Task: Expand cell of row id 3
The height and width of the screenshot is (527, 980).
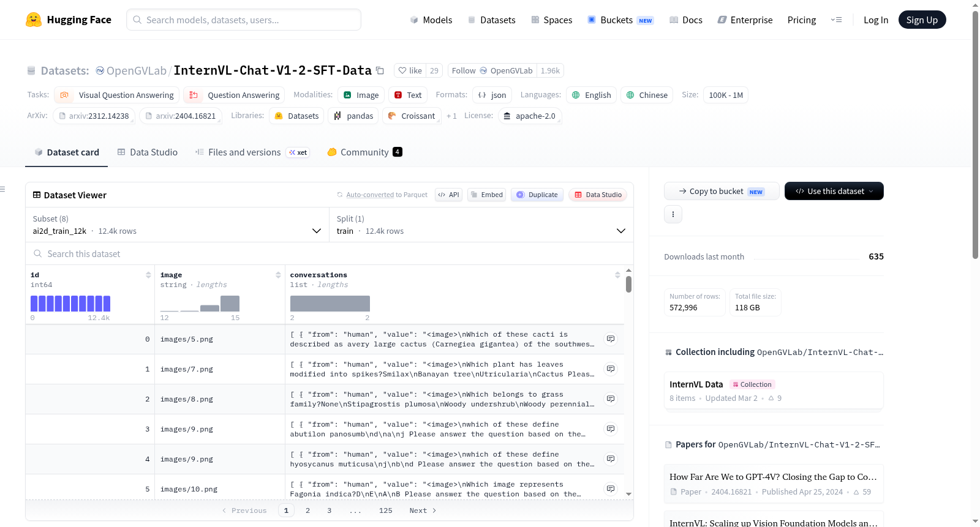Action: [x=611, y=428]
